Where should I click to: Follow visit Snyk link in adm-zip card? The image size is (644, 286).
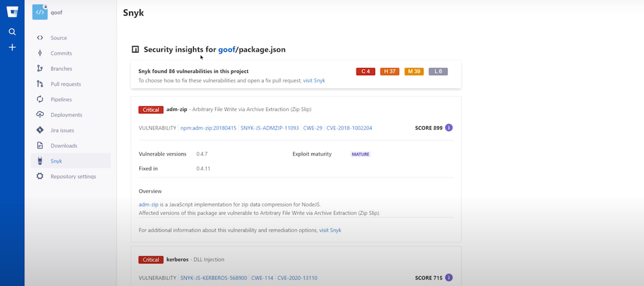[x=330, y=230]
